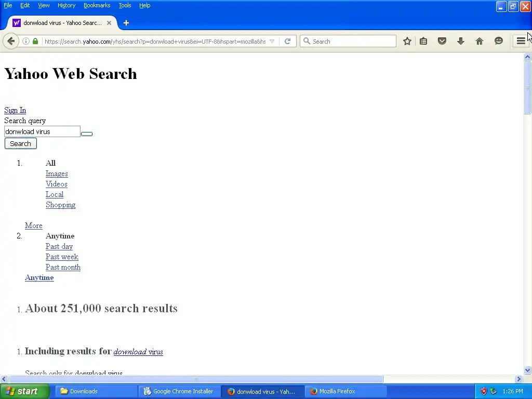532x399 pixels.
Task: Open the Edit menu
Action: 25,5
